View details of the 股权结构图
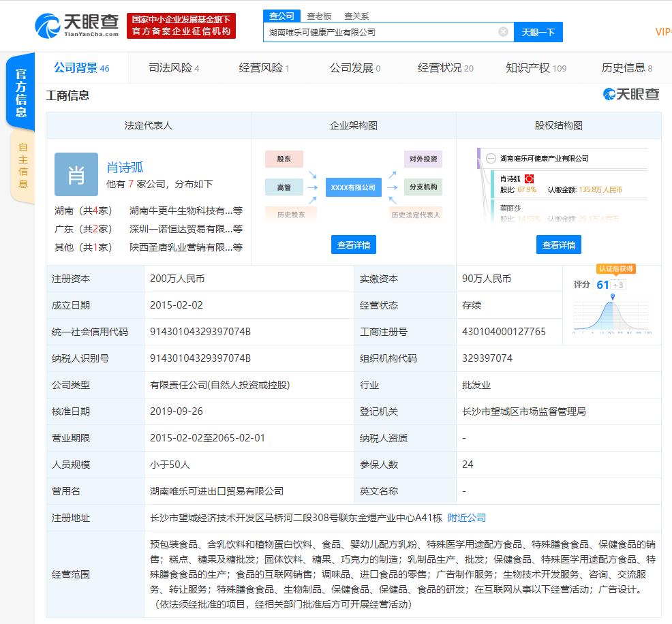Screen dimensions: 672x624 558,245
